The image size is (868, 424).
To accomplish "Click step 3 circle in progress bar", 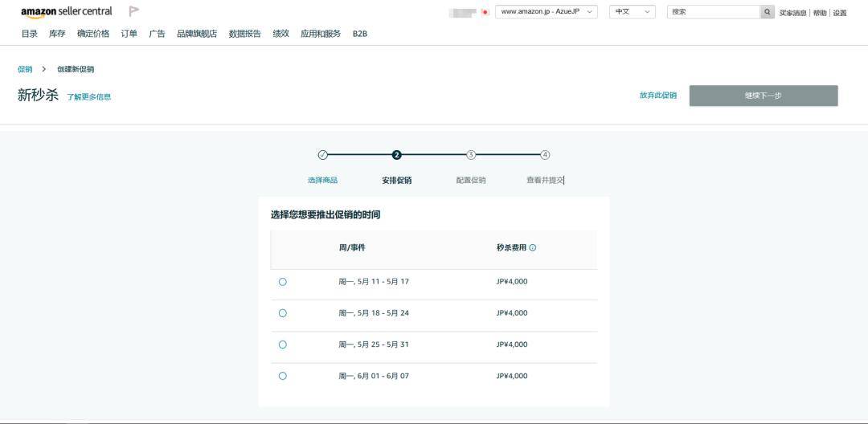I will pyautogui.click(x=470, y=155).
